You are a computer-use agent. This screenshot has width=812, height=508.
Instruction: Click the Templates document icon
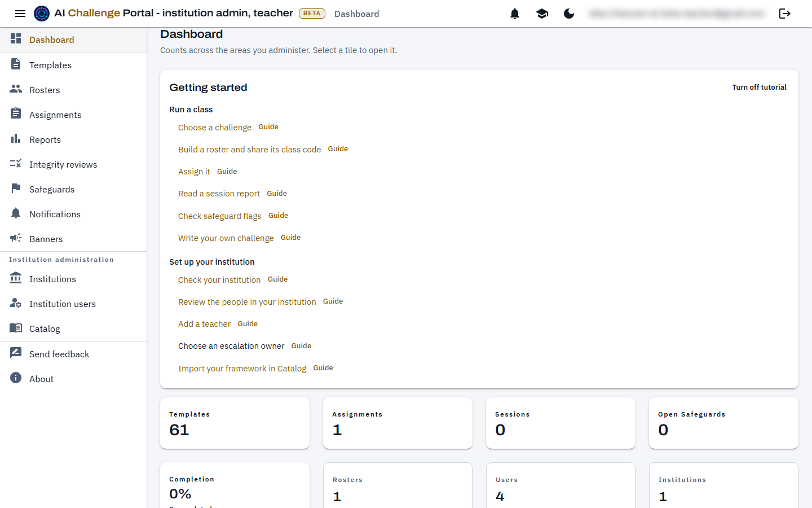point(16,64)
